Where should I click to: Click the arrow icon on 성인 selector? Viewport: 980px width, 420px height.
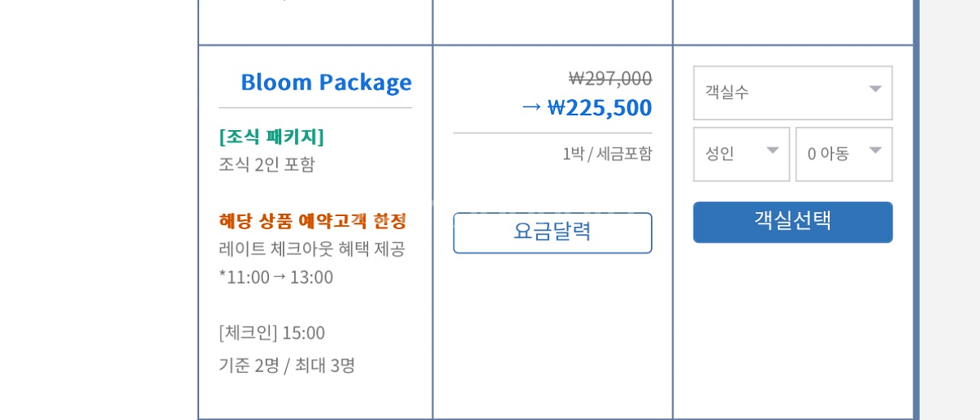(773, 150)
